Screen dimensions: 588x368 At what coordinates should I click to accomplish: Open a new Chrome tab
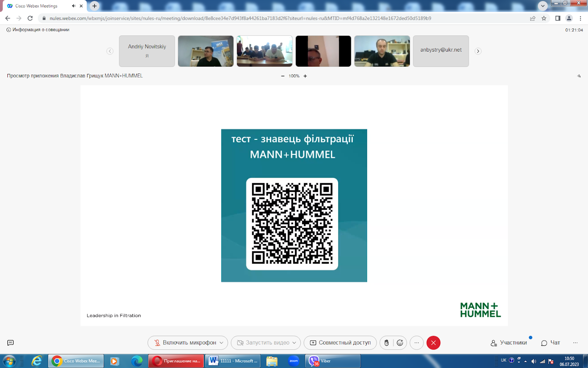94,6
